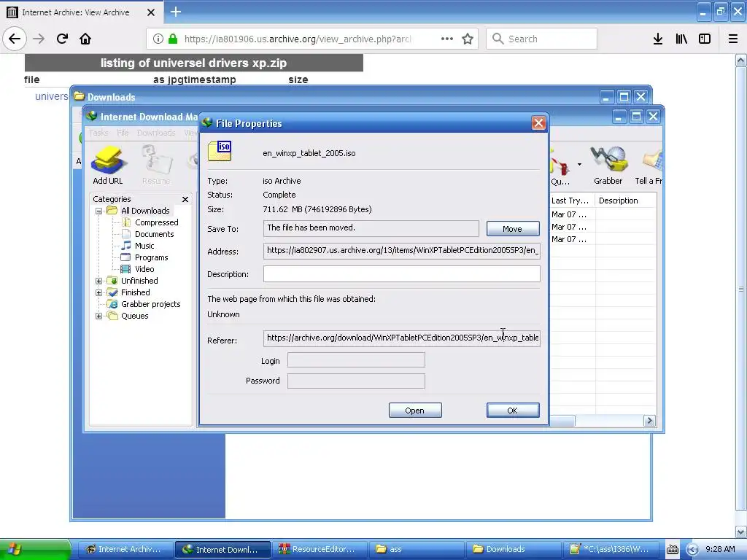Switch to Internet Archive taskbar button

click(124, 550)
